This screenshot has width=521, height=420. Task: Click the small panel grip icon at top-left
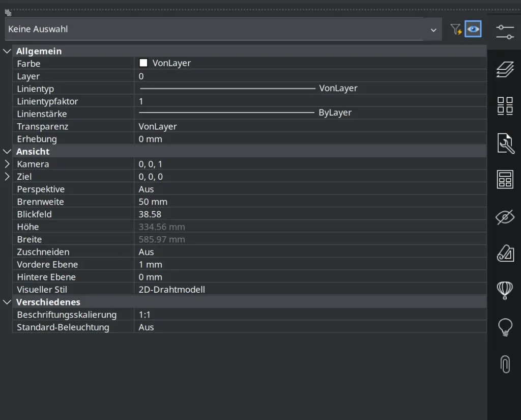[8, 13]
